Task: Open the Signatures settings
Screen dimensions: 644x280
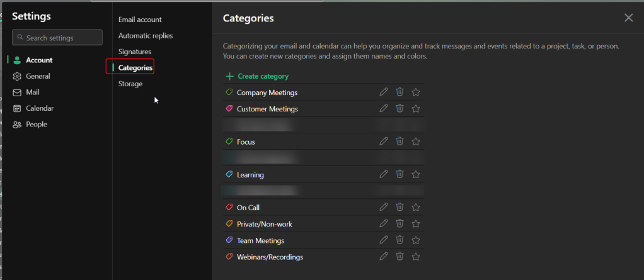Action: point(135,52)
